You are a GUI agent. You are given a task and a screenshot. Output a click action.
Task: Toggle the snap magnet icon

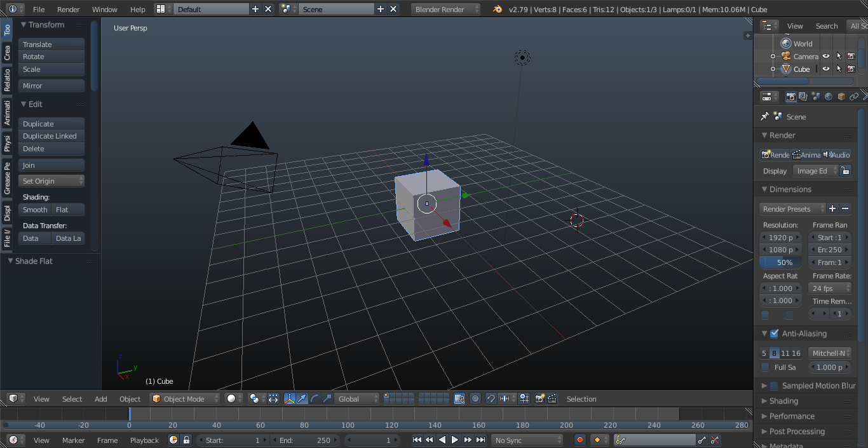point(491,398)
